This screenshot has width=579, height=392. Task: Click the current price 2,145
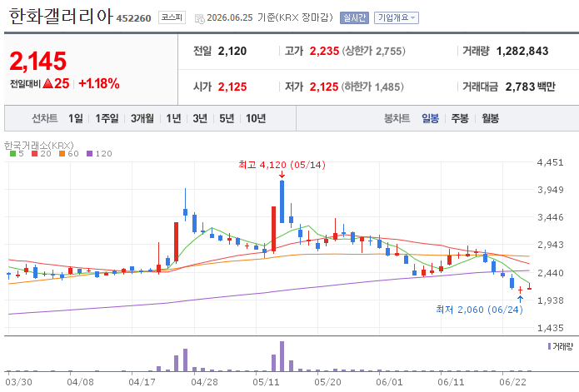pyautogui.click(x=38, y=61)
